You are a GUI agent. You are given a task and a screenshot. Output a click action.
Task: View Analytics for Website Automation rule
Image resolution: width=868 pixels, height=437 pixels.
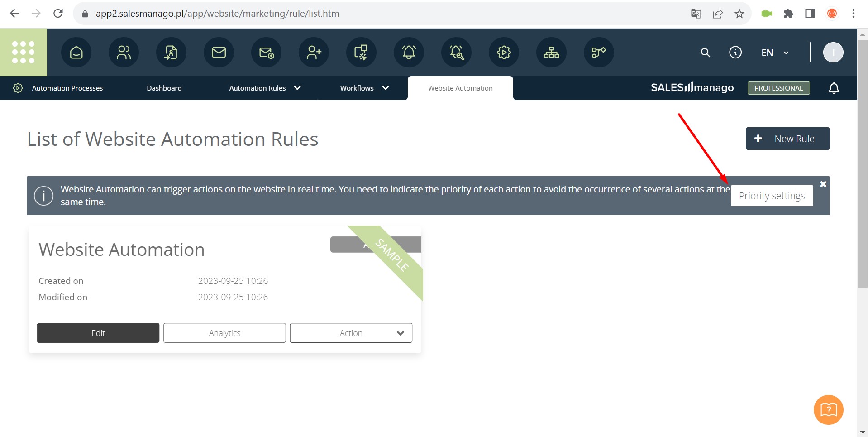coord(224,333)
